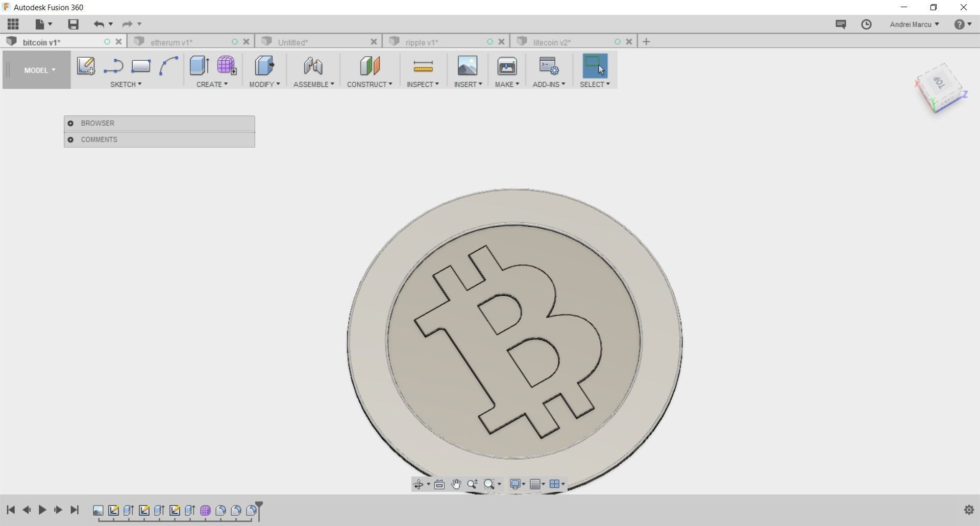Image resolution: width=980 pixels, height=526 pixels.
Task: Open the MODEL workspace dropdown
Action: pyautogui.click(x=39, y=70)
